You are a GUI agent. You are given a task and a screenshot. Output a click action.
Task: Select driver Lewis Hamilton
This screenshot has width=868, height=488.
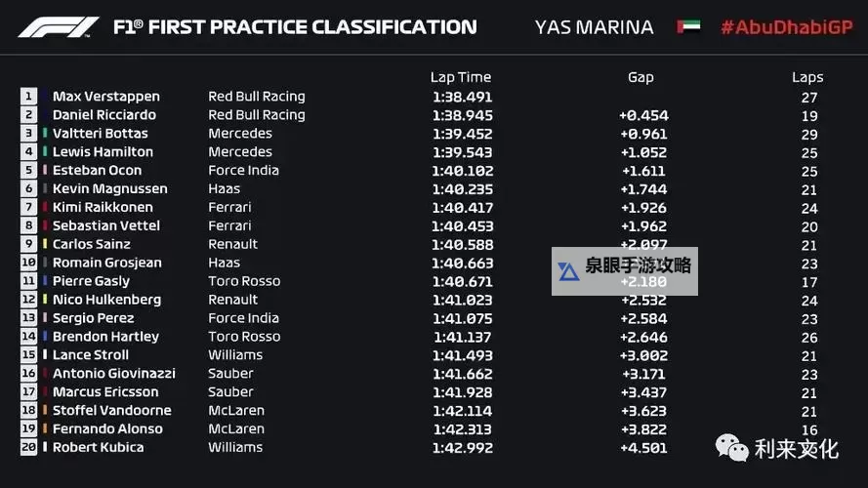pyautogui.click(x=103, y=151)
